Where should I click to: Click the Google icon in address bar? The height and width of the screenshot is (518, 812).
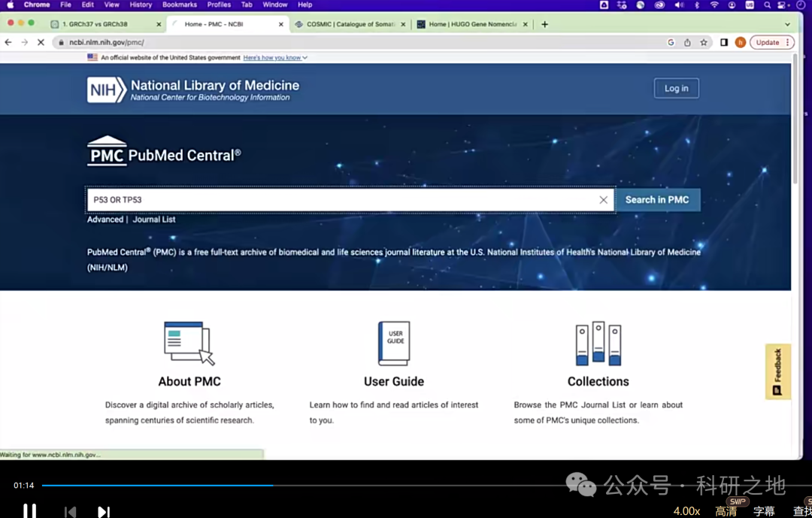click(671, 42)
